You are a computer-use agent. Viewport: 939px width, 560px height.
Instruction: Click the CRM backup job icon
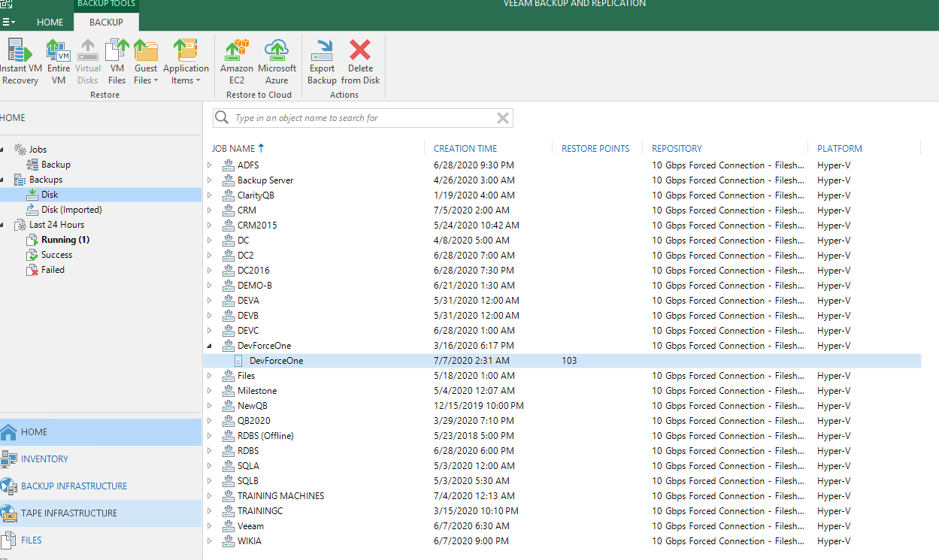pos(228,210)
